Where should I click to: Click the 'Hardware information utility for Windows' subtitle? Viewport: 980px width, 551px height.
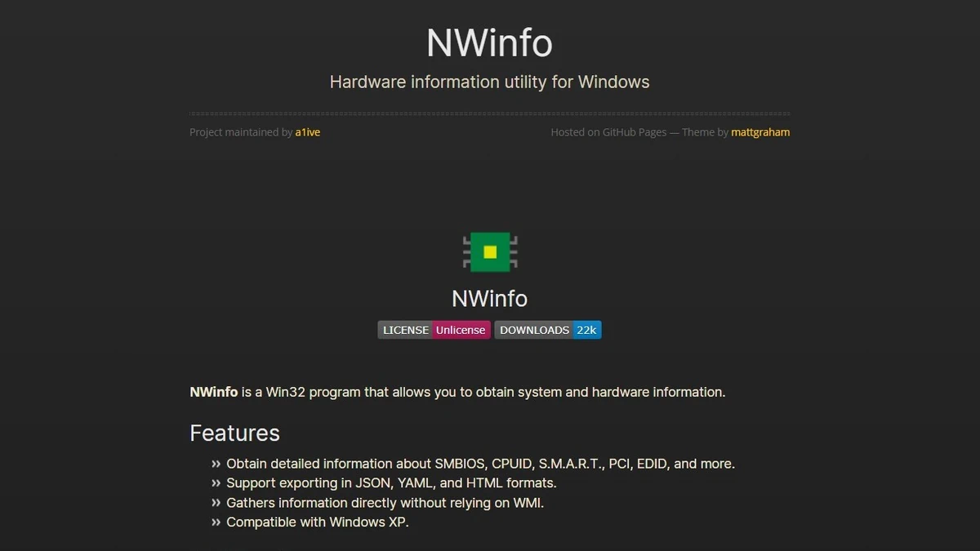tap(489, 82)
